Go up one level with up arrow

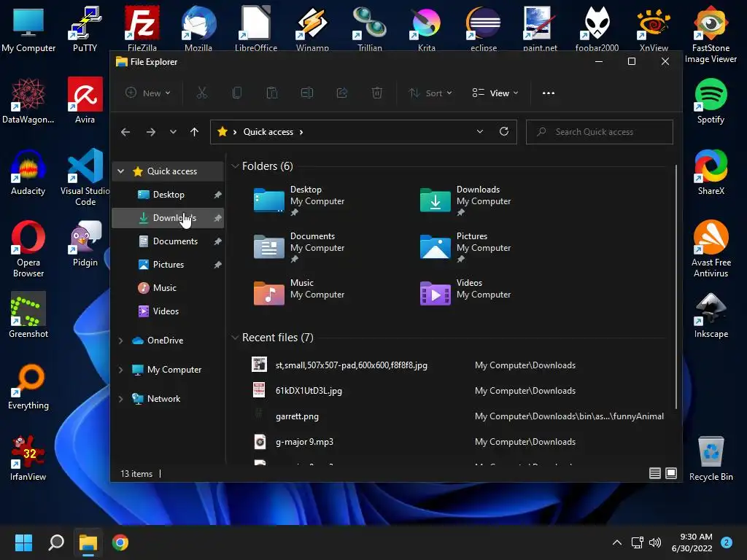194,132
